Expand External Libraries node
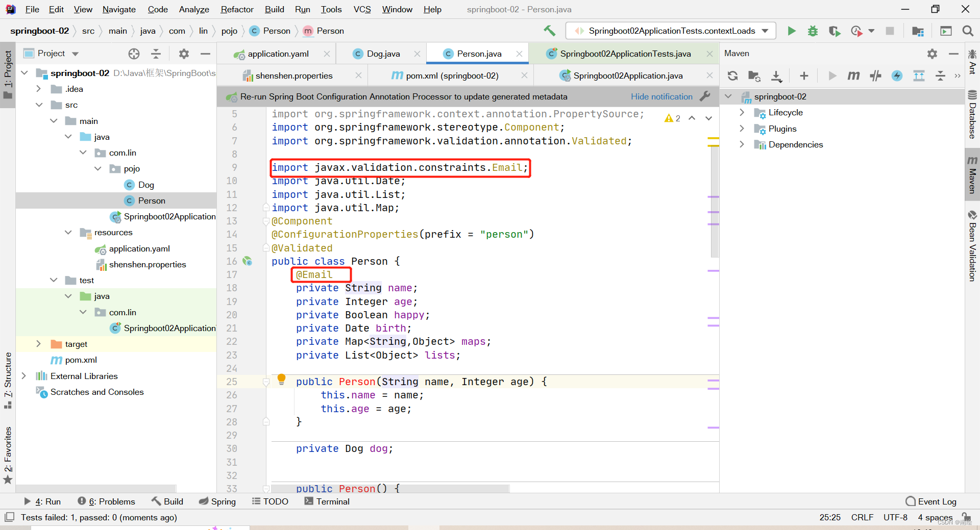Screen dimensions: 980x530 23,376
